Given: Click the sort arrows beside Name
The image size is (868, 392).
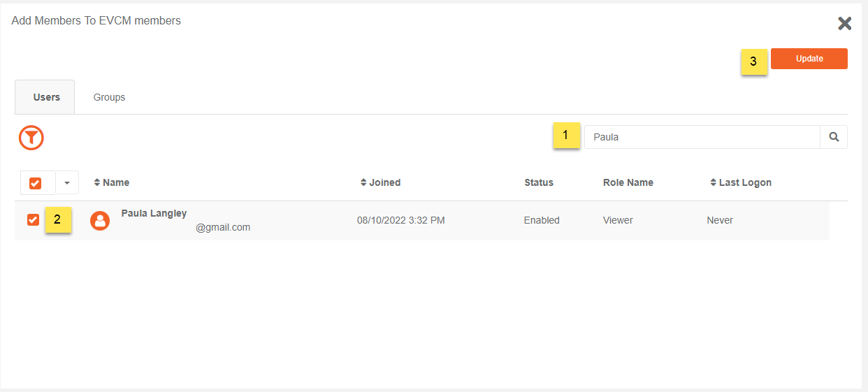Looking at the screenshot, I should click(x=97, y=182).
